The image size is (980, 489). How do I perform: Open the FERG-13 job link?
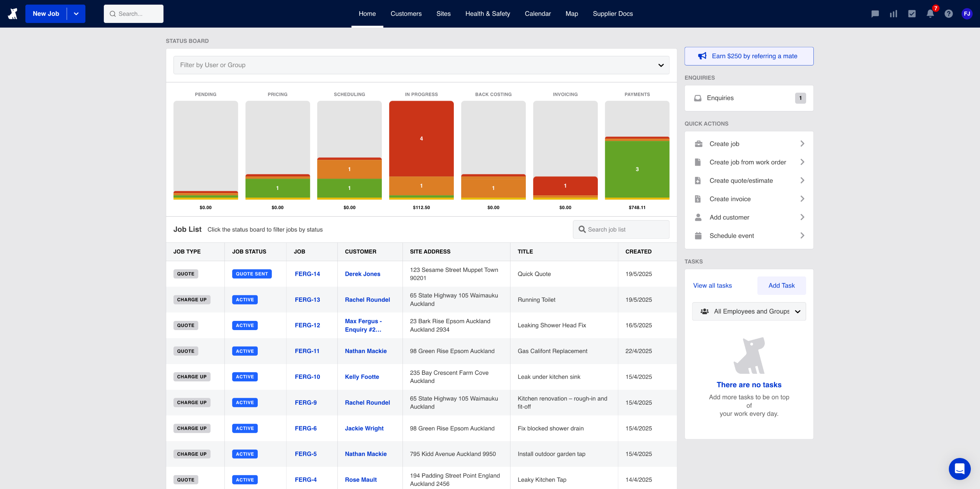(307, 300)
